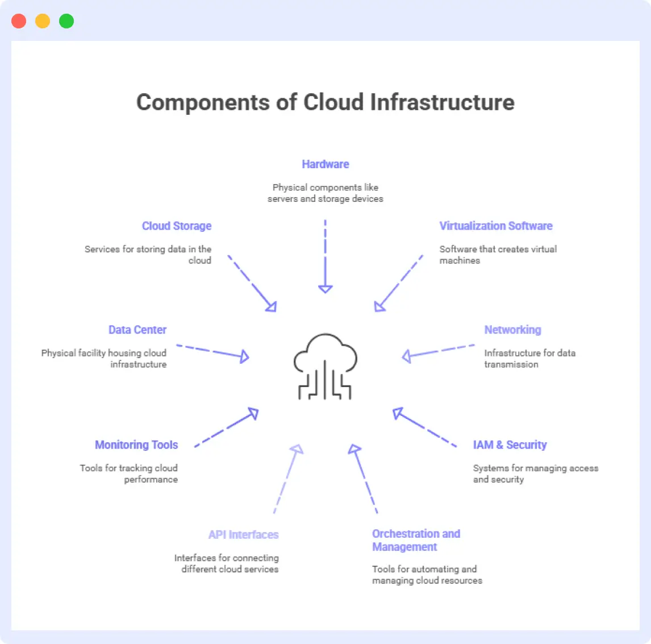This screenshot has width=651, height=644.
Task: Select the Data Center heading
Action: coord(137,330)
